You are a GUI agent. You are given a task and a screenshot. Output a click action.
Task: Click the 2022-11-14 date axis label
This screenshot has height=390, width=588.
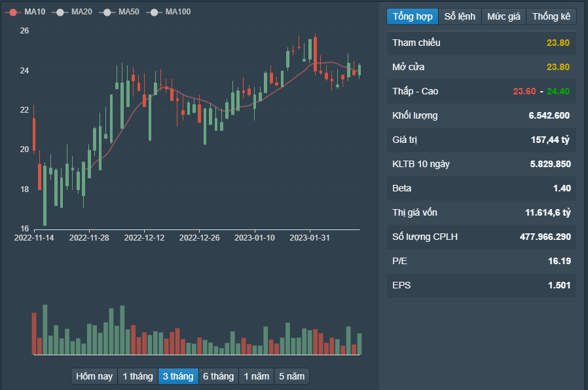[x=34, y=238]
